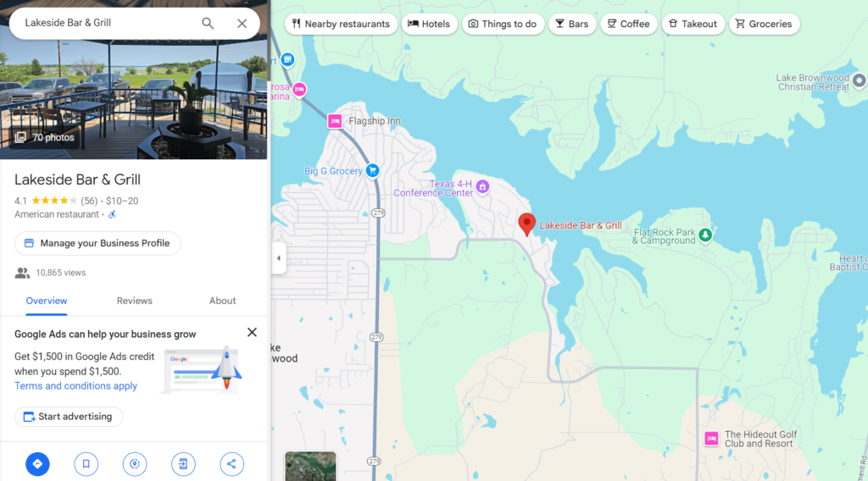
Task: Open the 70 photos gallery
Action: [45, 137]
